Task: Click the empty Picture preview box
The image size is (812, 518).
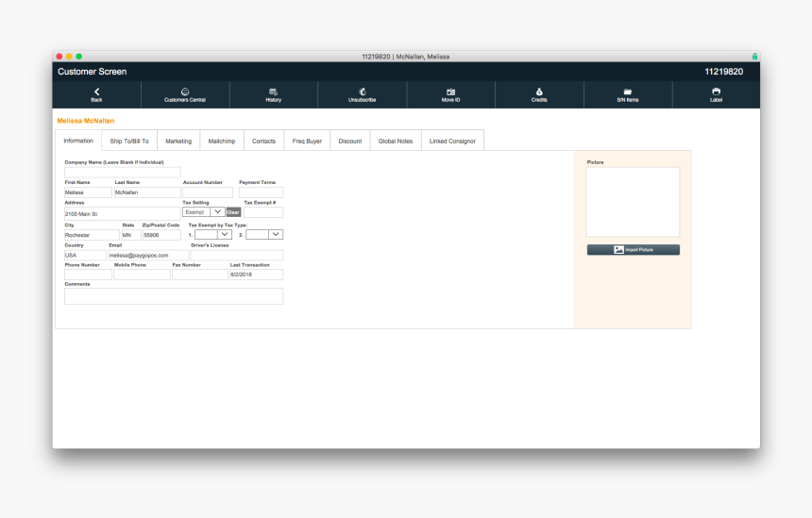Action: 633,202
